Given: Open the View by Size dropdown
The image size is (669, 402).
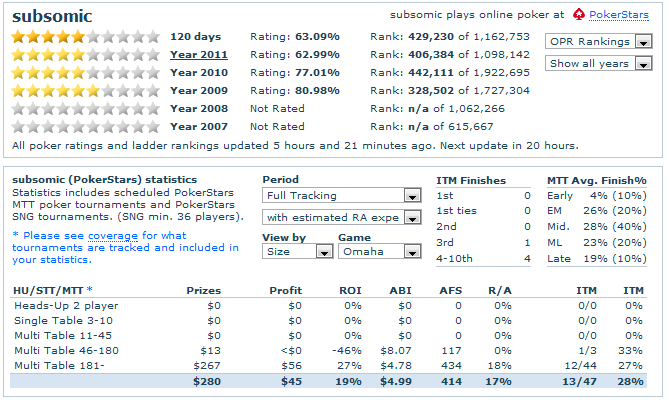Looking at the screenshot, I should (297, 252).
